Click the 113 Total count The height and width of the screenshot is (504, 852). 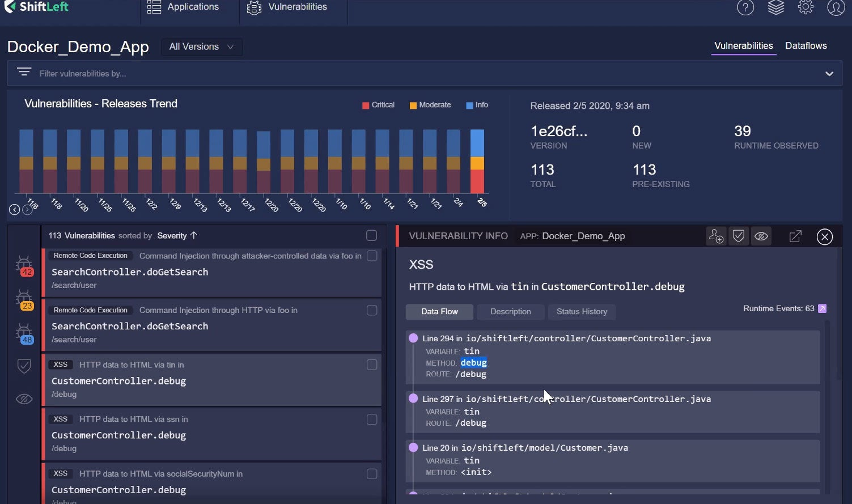(542, 170)
